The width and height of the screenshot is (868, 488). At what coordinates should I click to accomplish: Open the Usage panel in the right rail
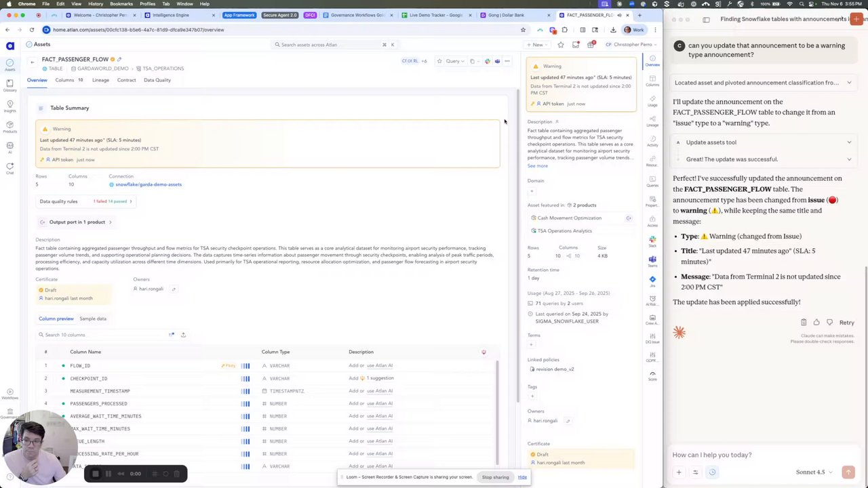coord(652,101)
